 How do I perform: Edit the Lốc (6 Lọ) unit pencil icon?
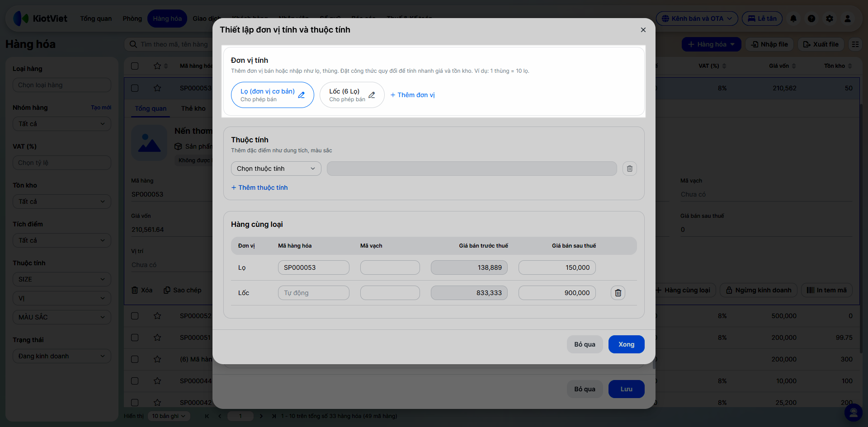click(x=372, y=95)
